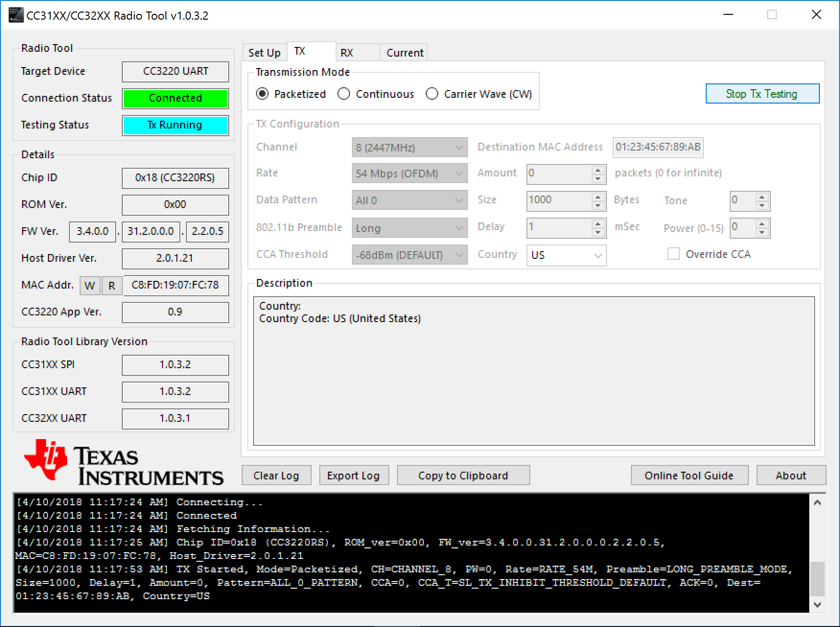Click the Target Device CC3220 UART field

point(175,71)
